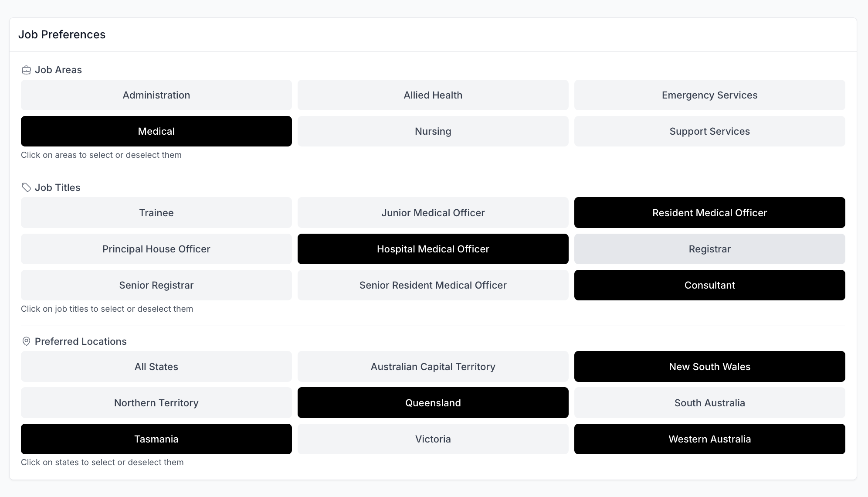Image resolution: width=868 pixels, height=497 pixels.
Task: Pick Senior Resident Medical Officer
Action: pyautogui.click(x=433, y=285)
